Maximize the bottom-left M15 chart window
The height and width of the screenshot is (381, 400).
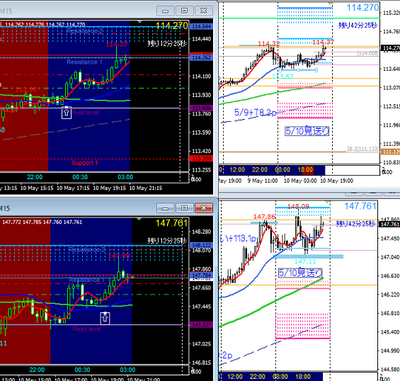pos(184,208)
